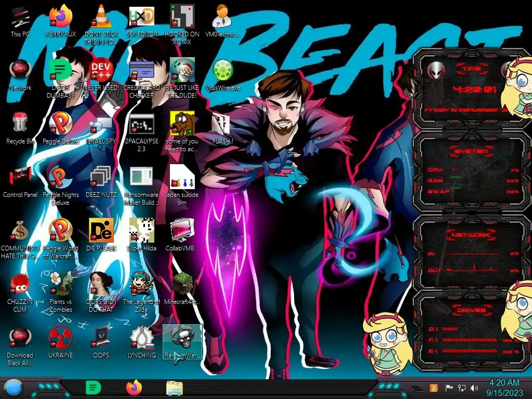Open the Action Center flag icon
The image size is (532, 399).
click(449, 388)
